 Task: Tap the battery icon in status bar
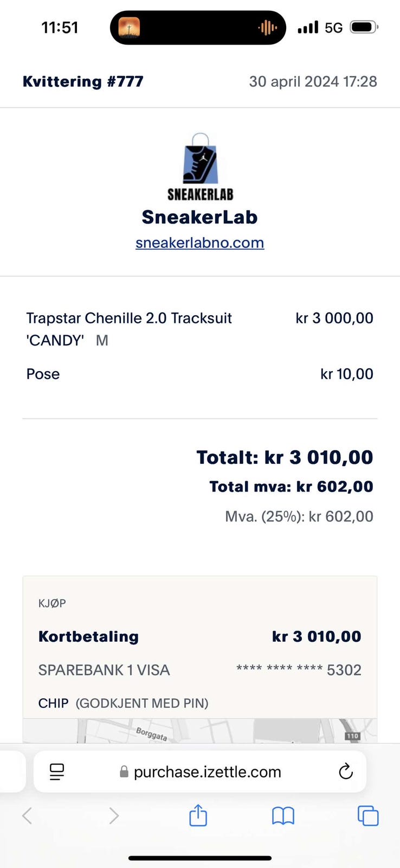pos(363,27)
